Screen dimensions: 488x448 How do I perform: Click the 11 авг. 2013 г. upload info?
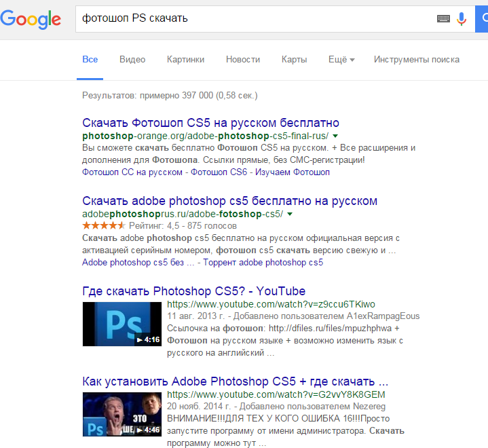click(x=293, y=316)
